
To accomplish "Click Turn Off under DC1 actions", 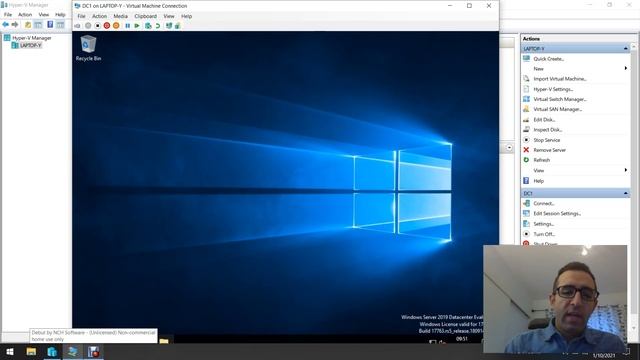I will (x=544, y=234).
